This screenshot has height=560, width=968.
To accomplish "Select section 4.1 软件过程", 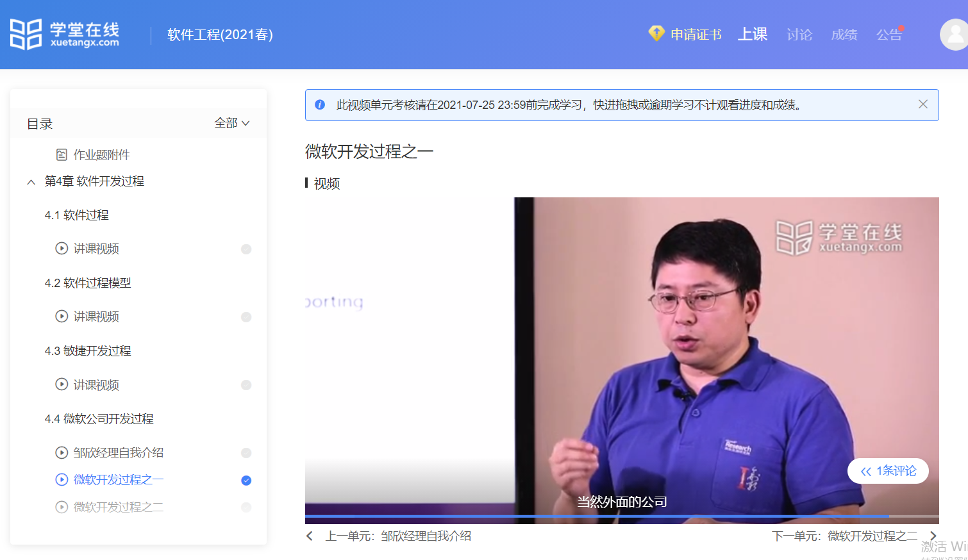I will [x=77, y=215].
